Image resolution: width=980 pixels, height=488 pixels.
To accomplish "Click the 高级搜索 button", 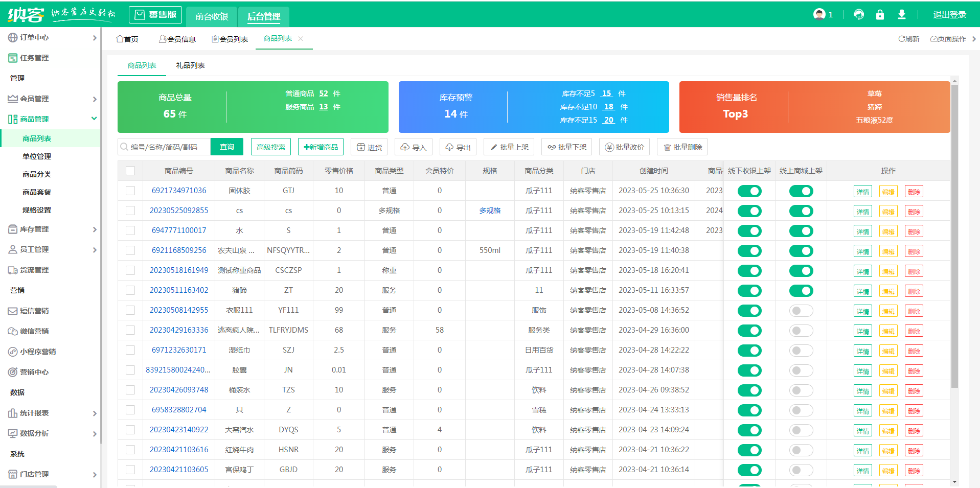I will 271,147.
